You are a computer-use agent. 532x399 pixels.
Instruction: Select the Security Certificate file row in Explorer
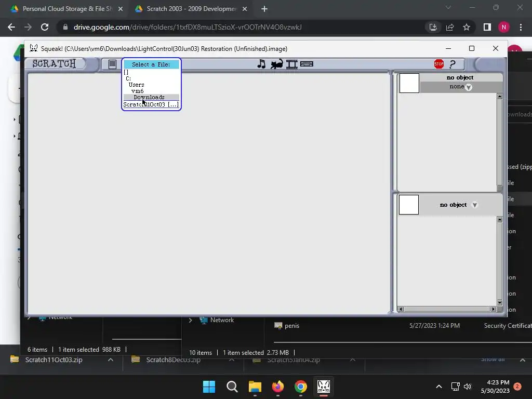(403, 326)
